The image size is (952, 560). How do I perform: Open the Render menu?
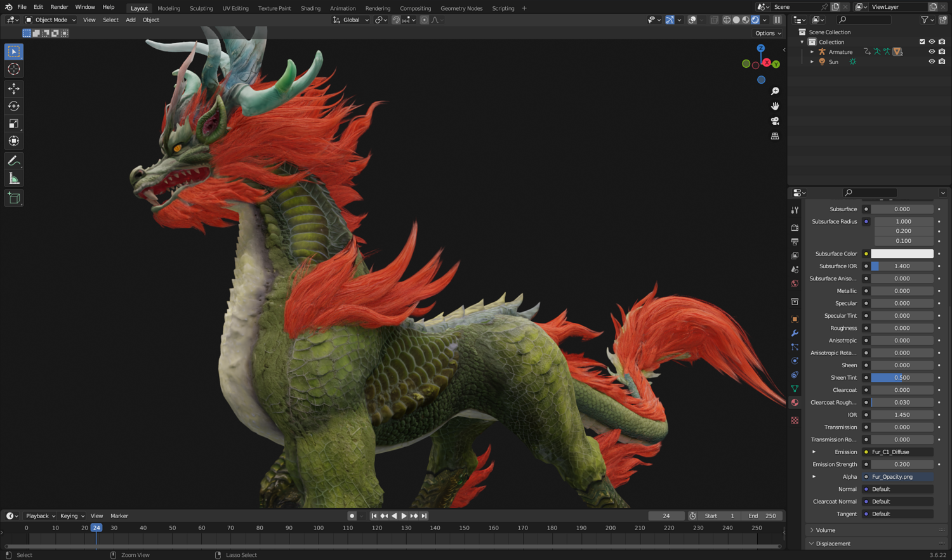tap(59, 7)
